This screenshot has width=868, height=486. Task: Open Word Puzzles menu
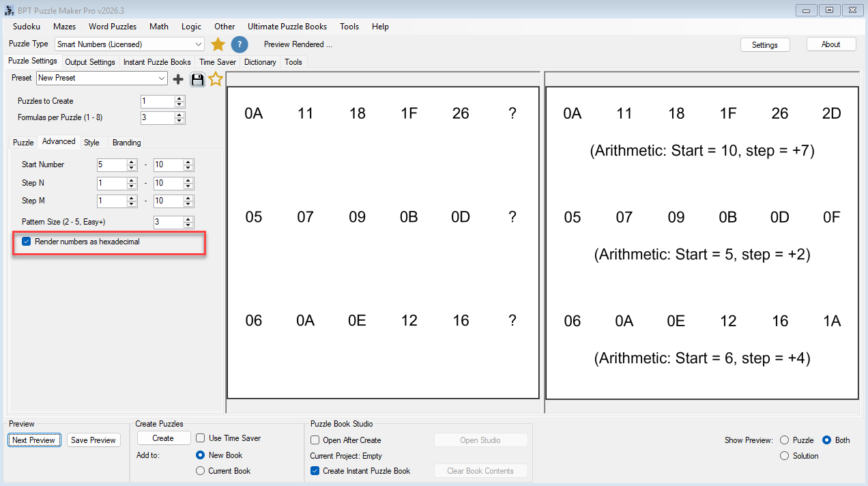(113, 27)
